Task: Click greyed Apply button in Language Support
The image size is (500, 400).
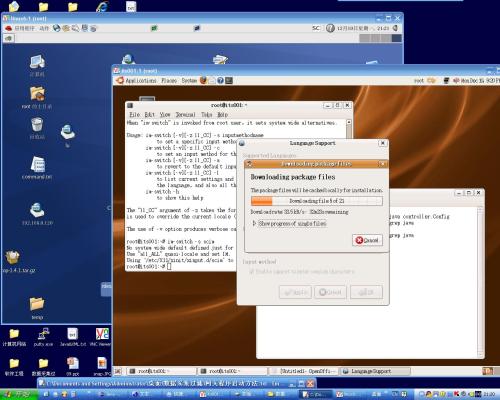Action: click(295, 292)
